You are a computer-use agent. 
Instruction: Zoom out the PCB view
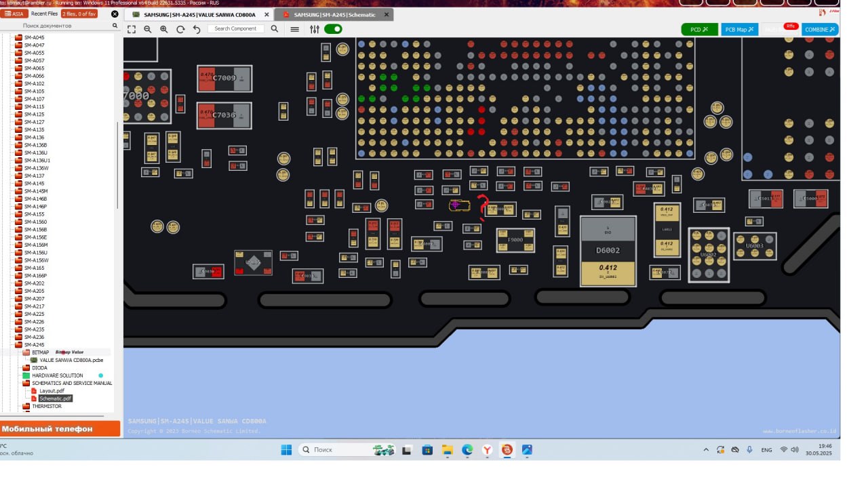(x=148, y=29)
